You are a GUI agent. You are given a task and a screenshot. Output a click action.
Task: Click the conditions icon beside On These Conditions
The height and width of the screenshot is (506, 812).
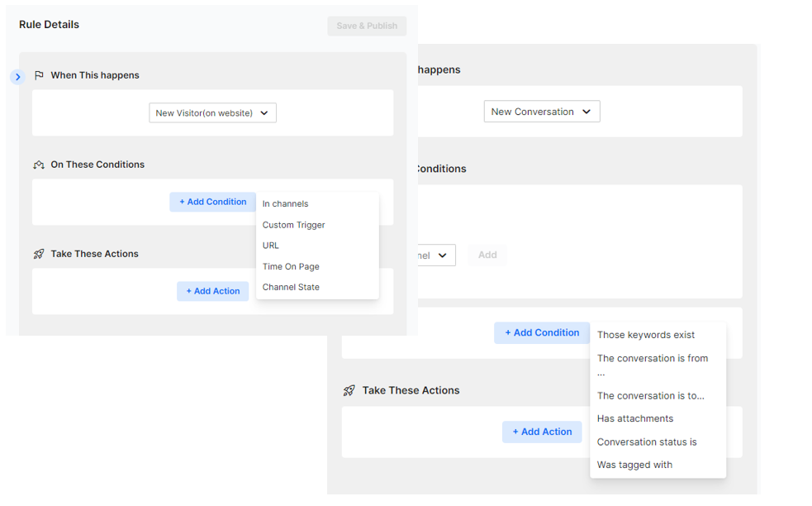39,165
